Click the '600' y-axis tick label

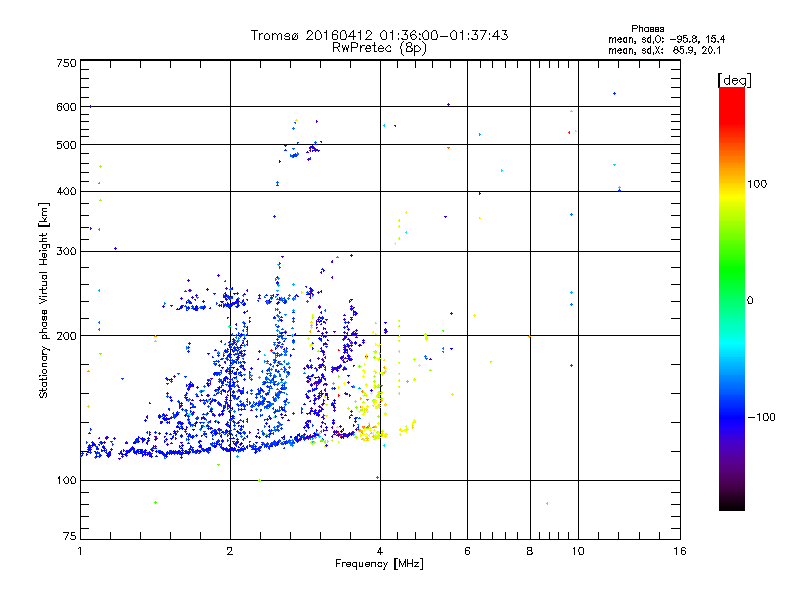coord(66,107)
